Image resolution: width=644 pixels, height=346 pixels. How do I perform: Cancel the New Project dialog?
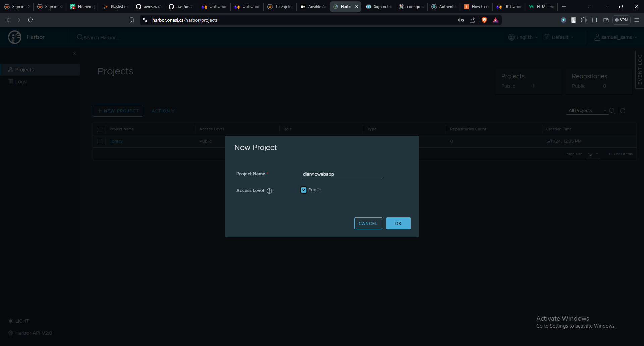tap(368, 223)
